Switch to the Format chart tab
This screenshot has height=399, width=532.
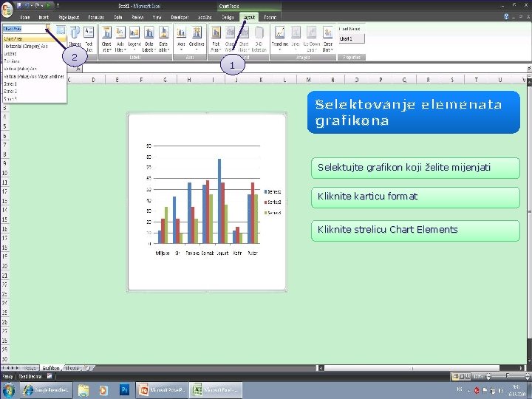tap(270, 17)
